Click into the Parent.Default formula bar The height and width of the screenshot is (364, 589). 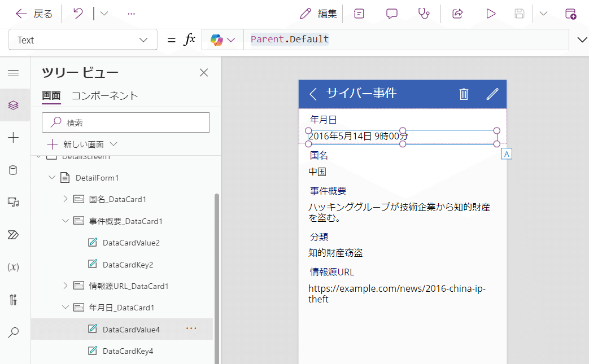(x=405, y=40)
